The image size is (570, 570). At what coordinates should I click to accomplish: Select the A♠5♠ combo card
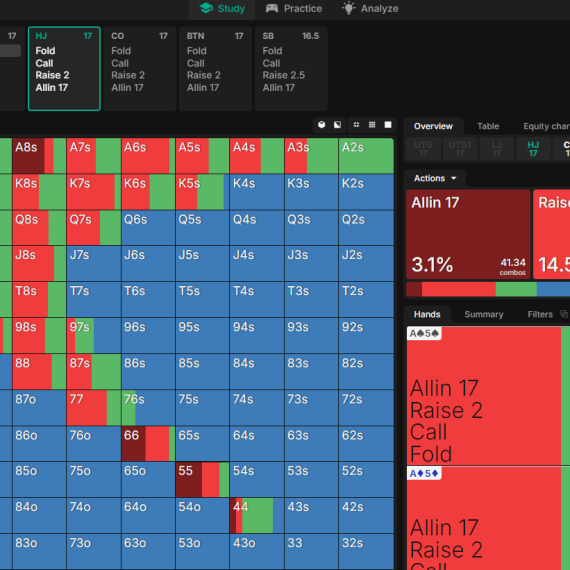click(488, 396)
